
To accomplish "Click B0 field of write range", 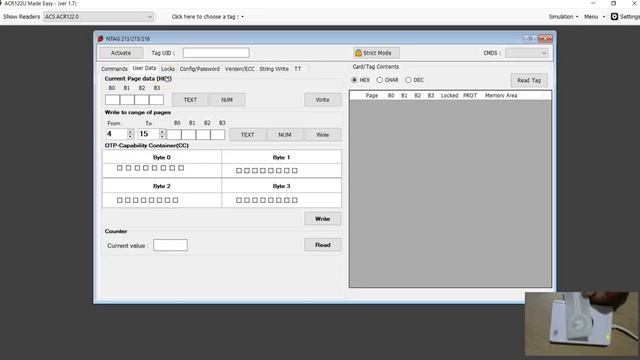I will (174, 135).
